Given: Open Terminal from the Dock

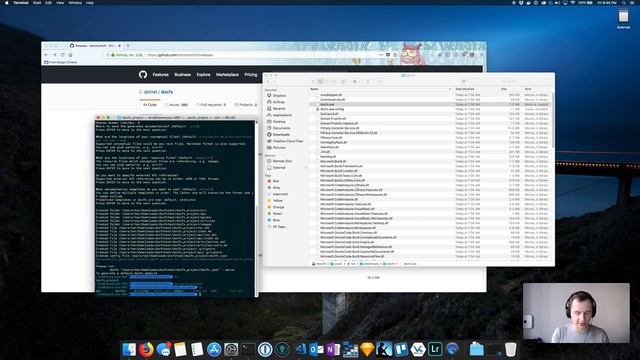Looking at the screenshot, I should pyautogui.click(x=248, y=350).
